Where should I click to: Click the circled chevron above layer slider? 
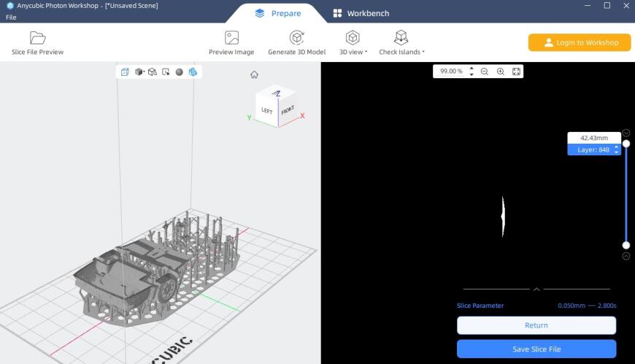[626, 133]
